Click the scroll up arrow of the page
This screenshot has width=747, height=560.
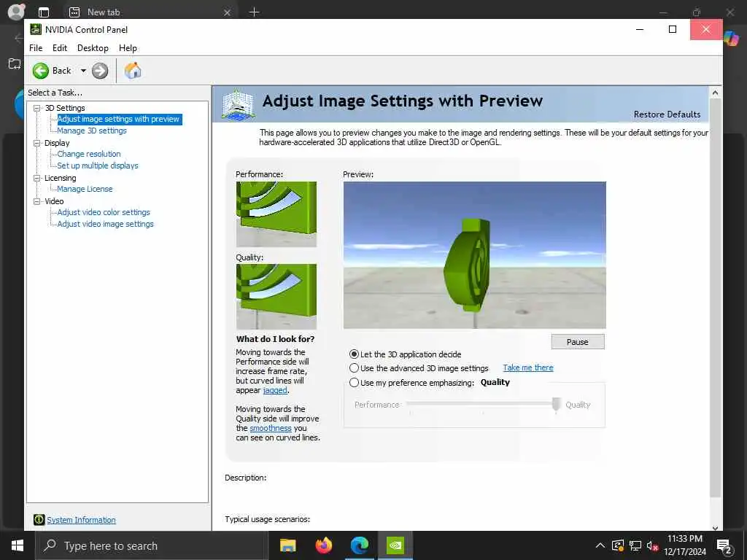[x=715, y=93]
